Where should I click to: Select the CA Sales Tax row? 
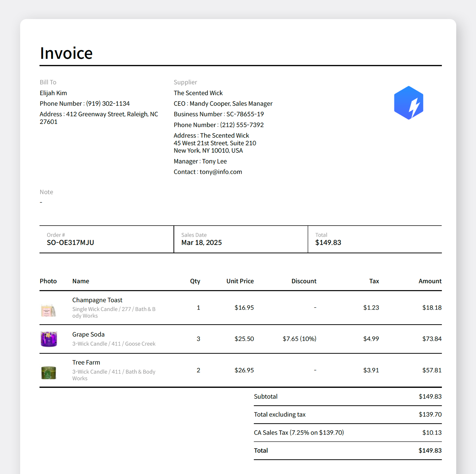click(x=299, y=433)
